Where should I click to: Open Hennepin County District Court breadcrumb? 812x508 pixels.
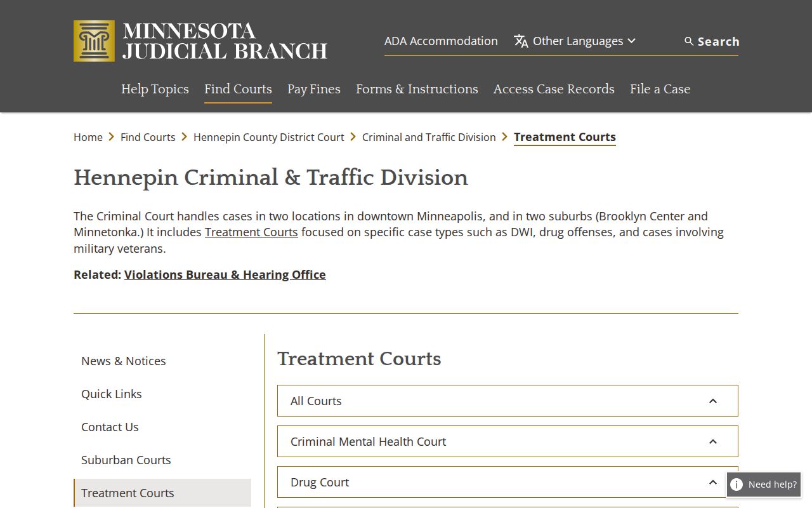click(269, 137)
